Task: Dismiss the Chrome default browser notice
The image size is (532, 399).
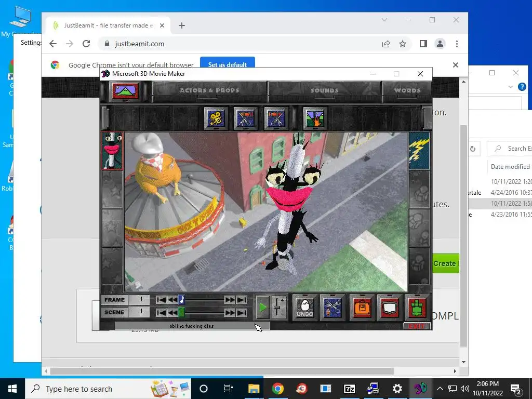Action: point(455,65)
